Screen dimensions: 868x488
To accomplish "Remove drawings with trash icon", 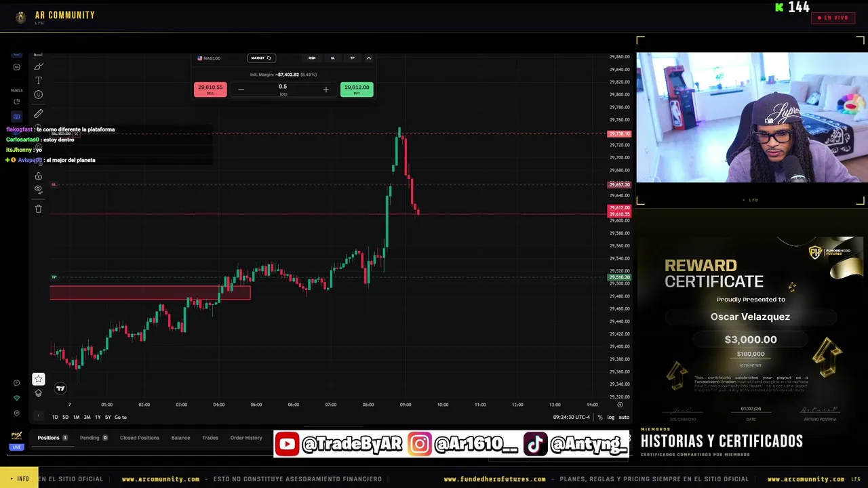I will (39, 209).
